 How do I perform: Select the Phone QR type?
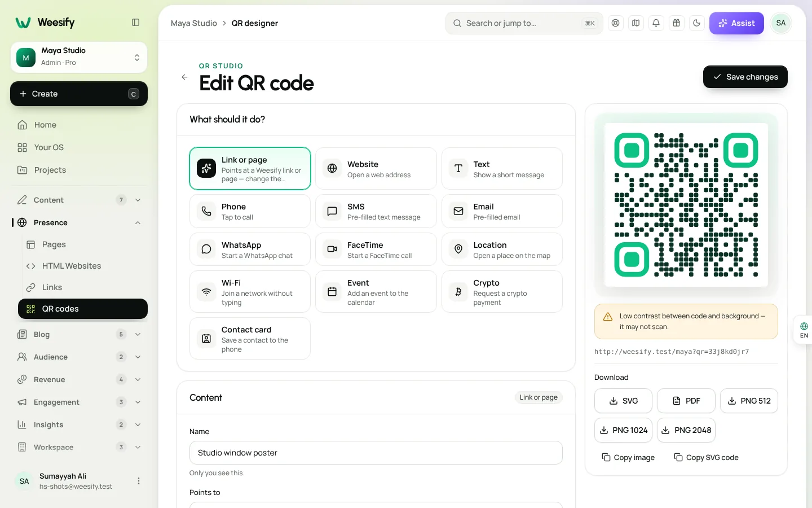click(x=250, y=211)
